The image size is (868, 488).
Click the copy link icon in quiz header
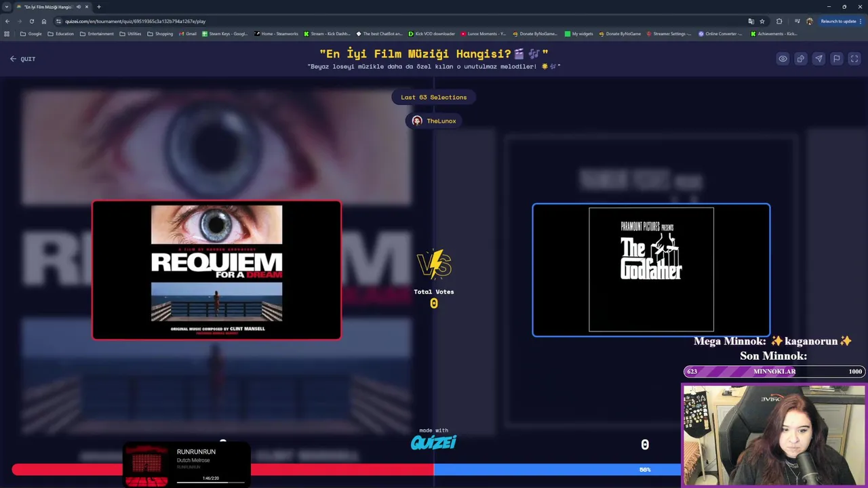tap(801, 59)
